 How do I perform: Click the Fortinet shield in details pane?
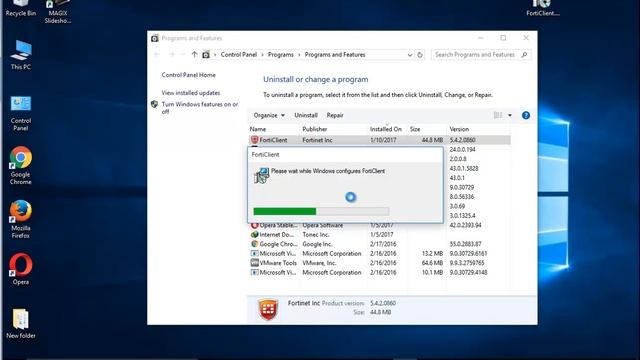tap(268, 309)
